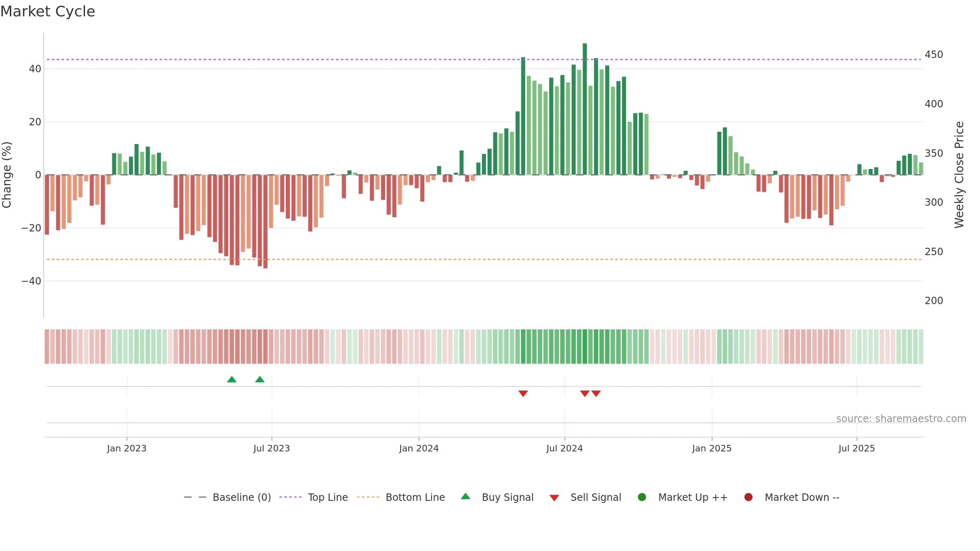Click the tallest green bar near 50 percent
The image size is (980, 551).
click(585, 109)
